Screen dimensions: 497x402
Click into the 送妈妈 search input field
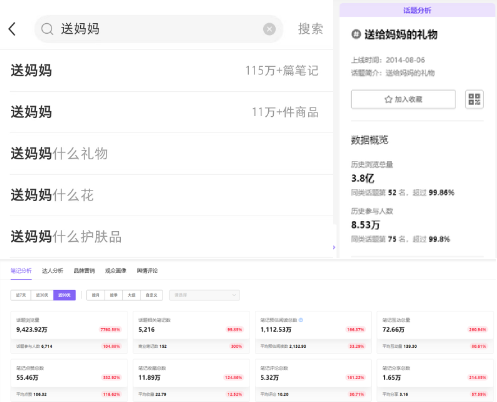click(159, 29)
